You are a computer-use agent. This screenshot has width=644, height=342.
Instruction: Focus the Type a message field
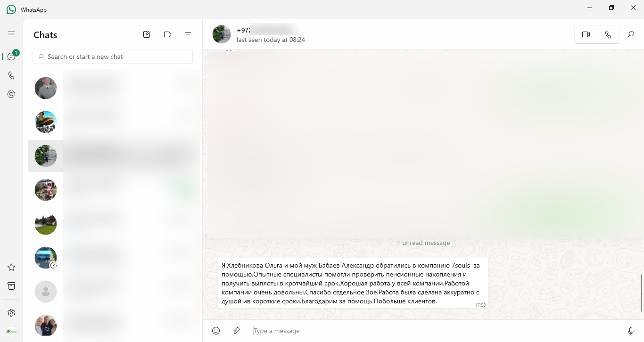point(434,331)
